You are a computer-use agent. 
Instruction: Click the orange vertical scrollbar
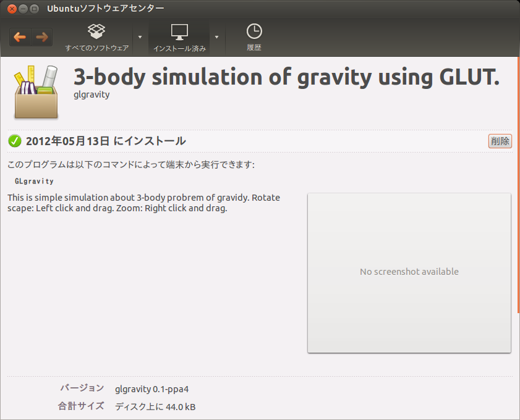point(518,185)
